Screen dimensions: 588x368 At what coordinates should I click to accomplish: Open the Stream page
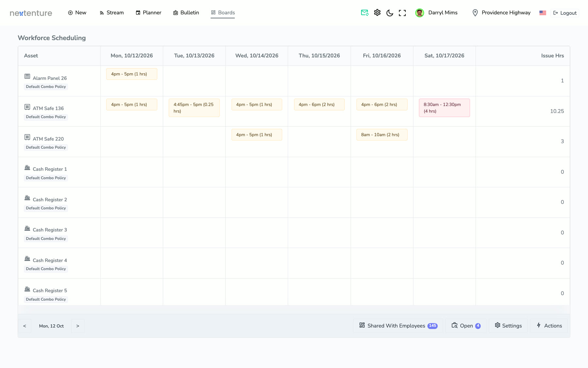[x=111, y=13]
